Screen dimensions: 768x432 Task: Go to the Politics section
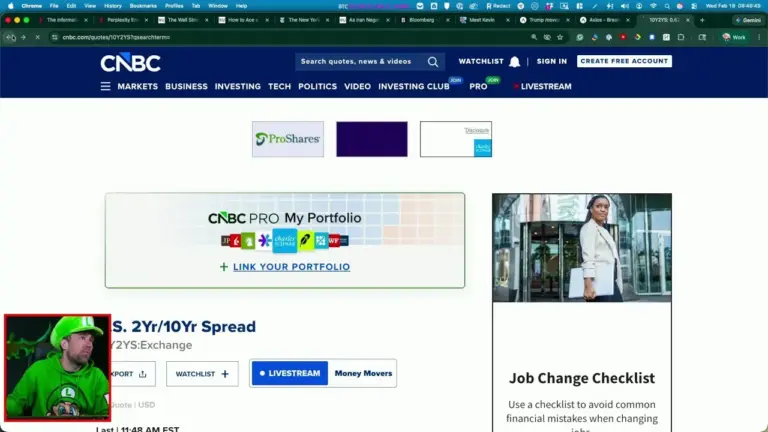coord(317,86)
